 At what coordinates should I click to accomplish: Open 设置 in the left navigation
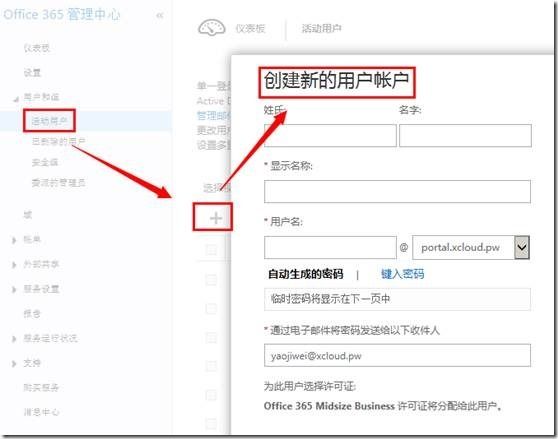(x=32, y=73)
